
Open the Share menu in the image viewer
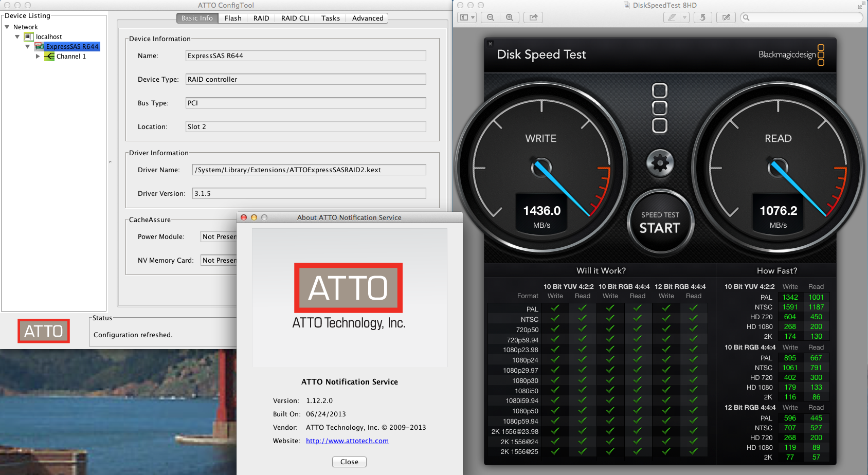click(x=534, y=17)
